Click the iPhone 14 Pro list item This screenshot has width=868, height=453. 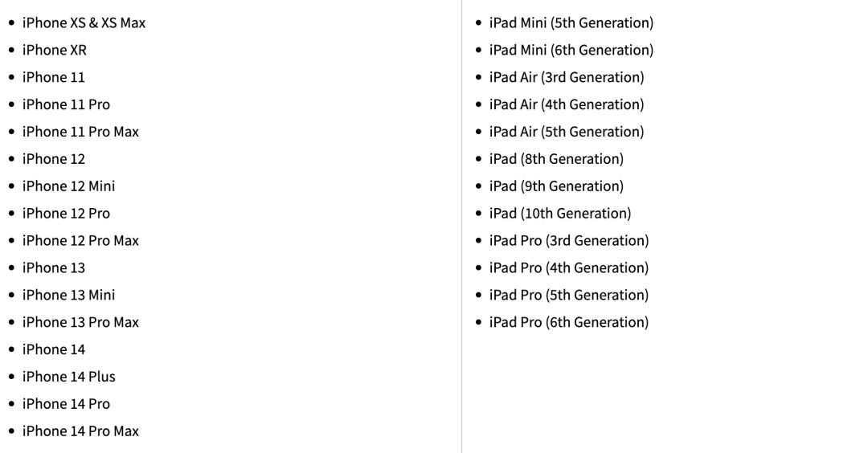point(66,404)
